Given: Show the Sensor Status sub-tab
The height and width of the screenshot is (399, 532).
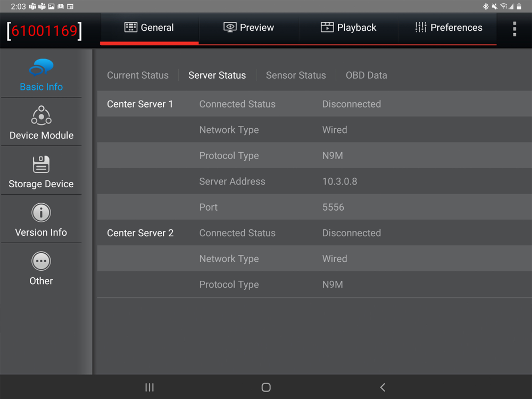Looking at the screenshot, I should [x=296, y=76].
